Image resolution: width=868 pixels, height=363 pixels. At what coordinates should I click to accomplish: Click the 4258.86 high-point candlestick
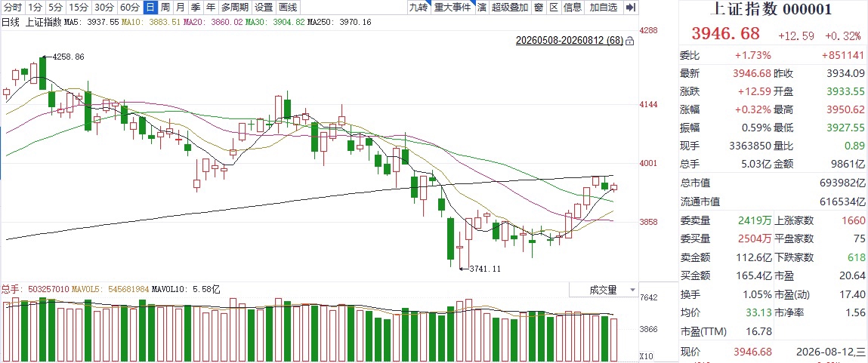click(x=42, y=73)
